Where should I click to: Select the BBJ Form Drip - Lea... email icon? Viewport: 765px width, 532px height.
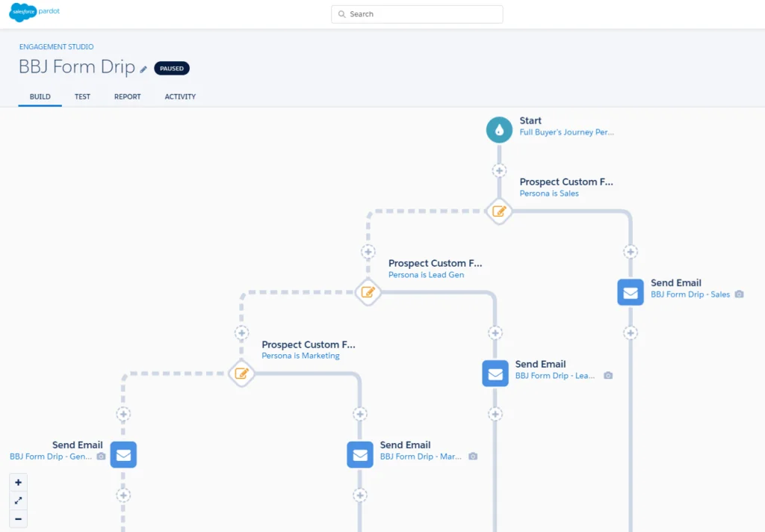coord(495,374)
